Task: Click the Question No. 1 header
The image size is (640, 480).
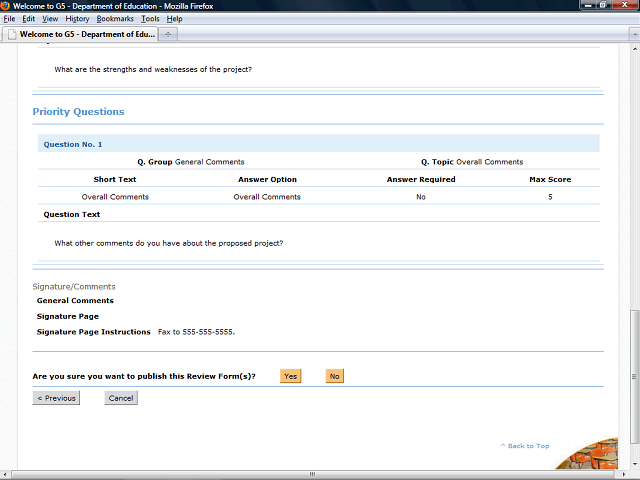Action: [x=72, y=144]
